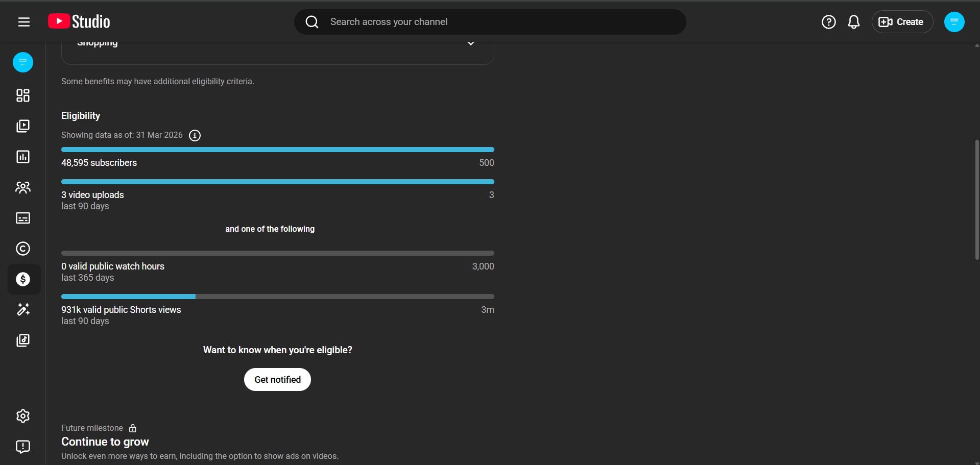
Task: Click in the channel search field
Action: [x=490, y=22]
